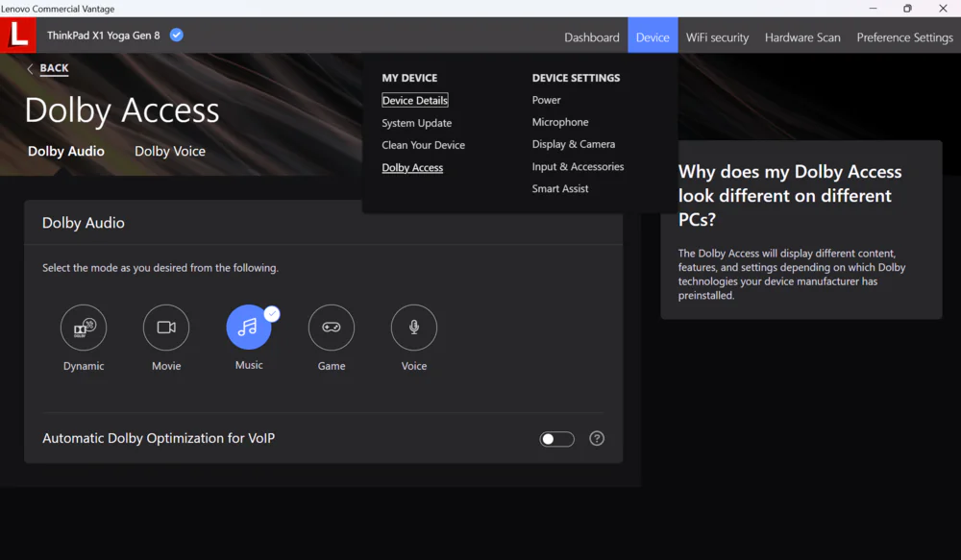Click the MY DEVICE heading

[x=409, y=78]
